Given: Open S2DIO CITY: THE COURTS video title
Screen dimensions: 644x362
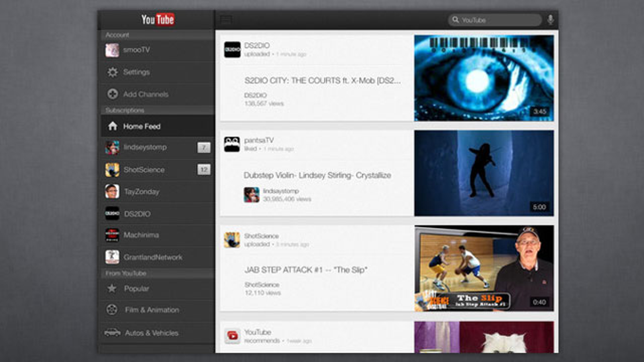Looking at the screenshot, I should point(322,80).
